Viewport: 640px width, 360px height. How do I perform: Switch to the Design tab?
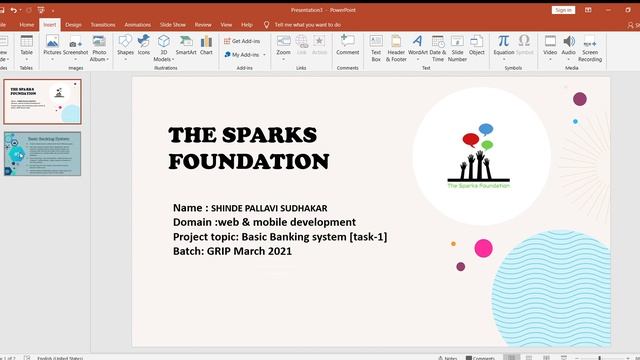tap(73, 25)
